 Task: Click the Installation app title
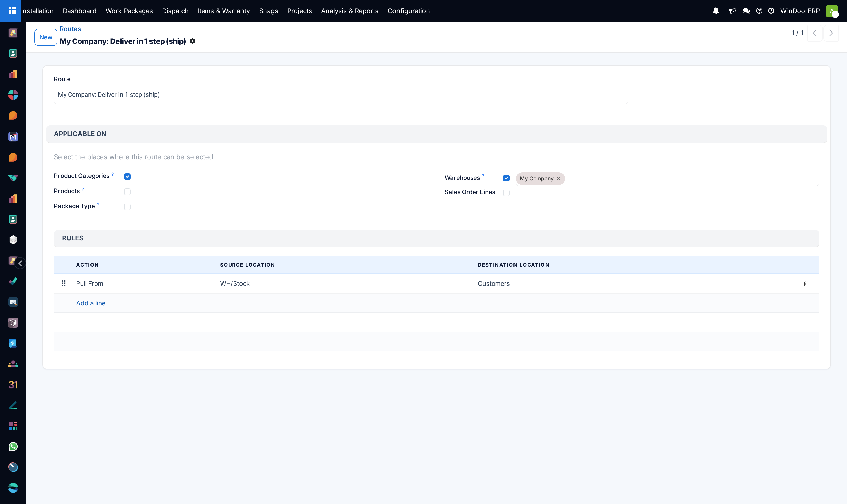coord(37,11)
